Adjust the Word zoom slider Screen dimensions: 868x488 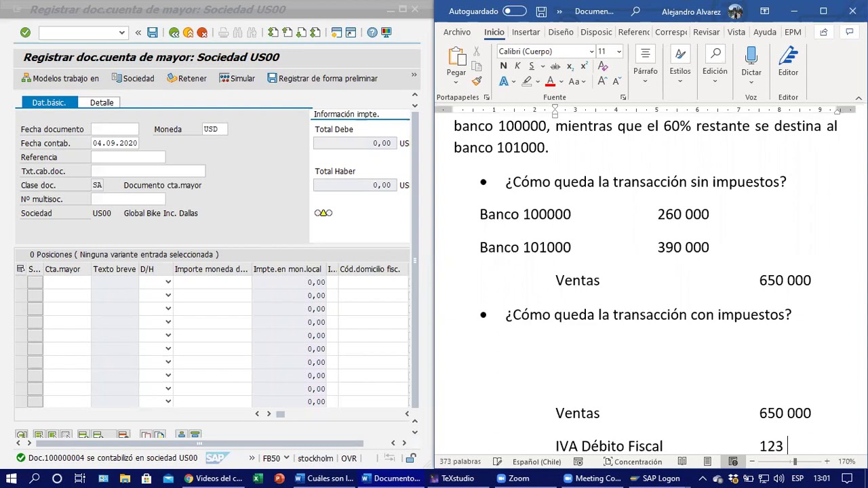[795, 462]
